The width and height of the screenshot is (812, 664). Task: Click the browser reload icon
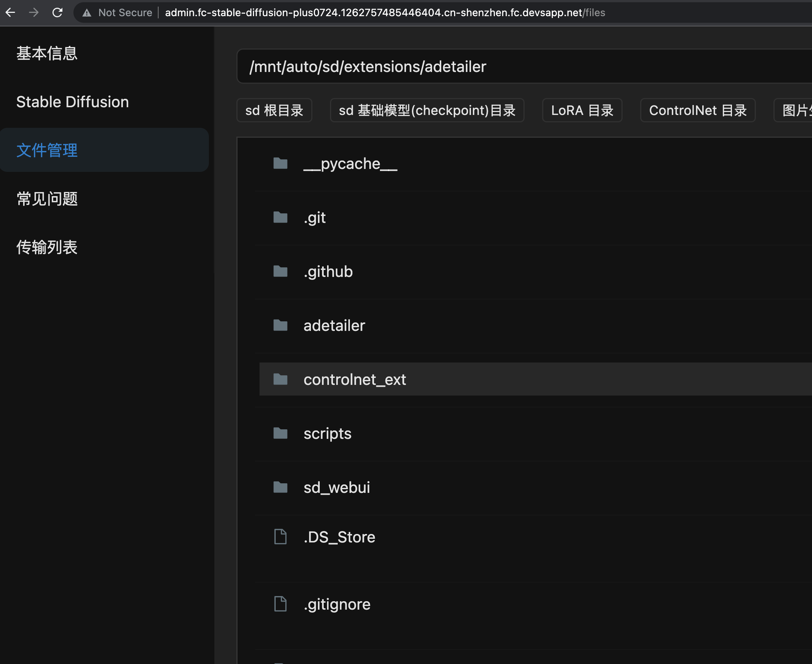tap(57, 12)
